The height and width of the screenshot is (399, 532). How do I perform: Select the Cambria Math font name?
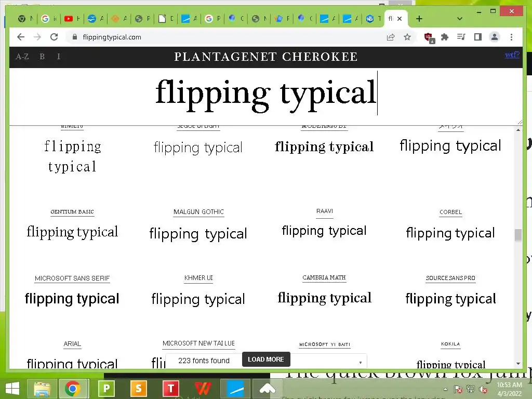pyautogui.click(x=324, y=277)
